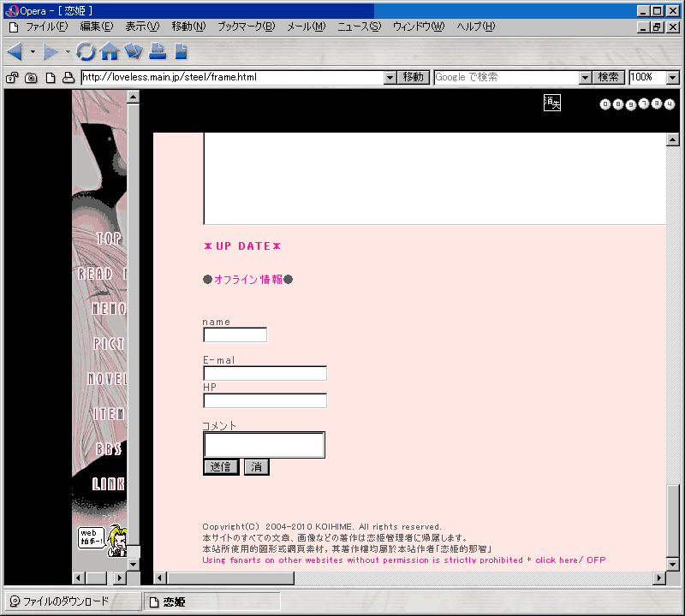This screenshot has height=616, width=685.
Task: Select the ファイルのダウンロード tab in the window bar
Action: pyautogui.click(x=73, y=602)
